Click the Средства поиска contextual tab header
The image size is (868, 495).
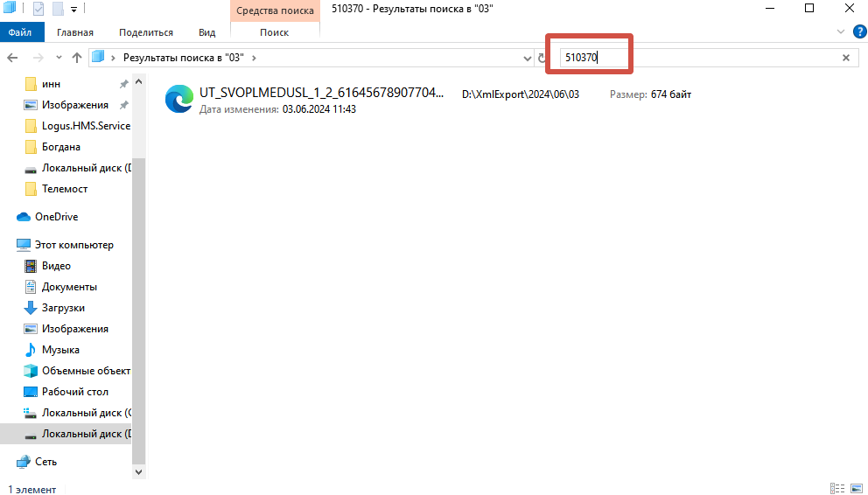(x=275, y=10)
